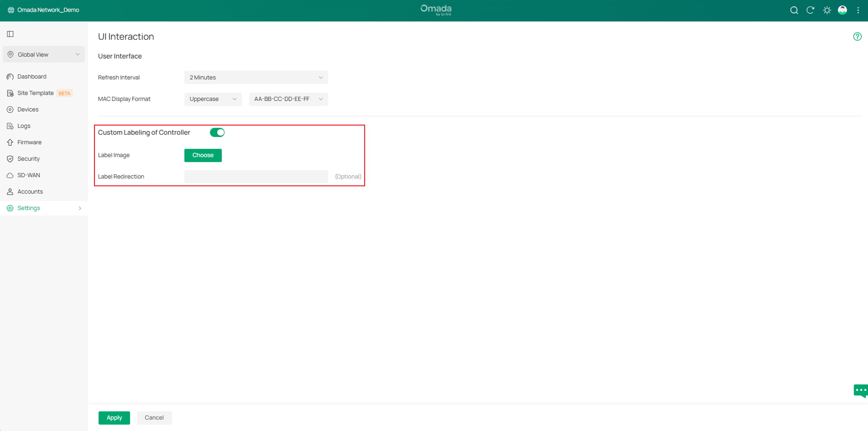868x431 pixels.
Task: Open the three-dot more options menu
Action: pyautogui.click(x=858, y=10)
